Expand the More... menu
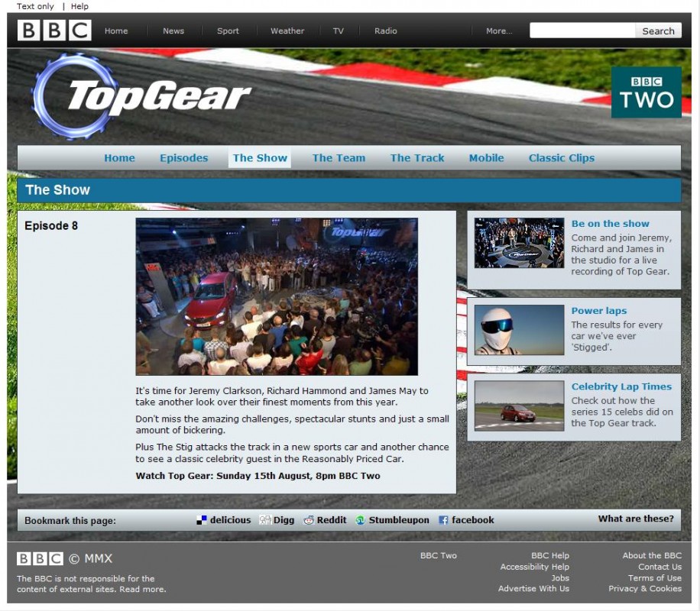 pos(499,31)
